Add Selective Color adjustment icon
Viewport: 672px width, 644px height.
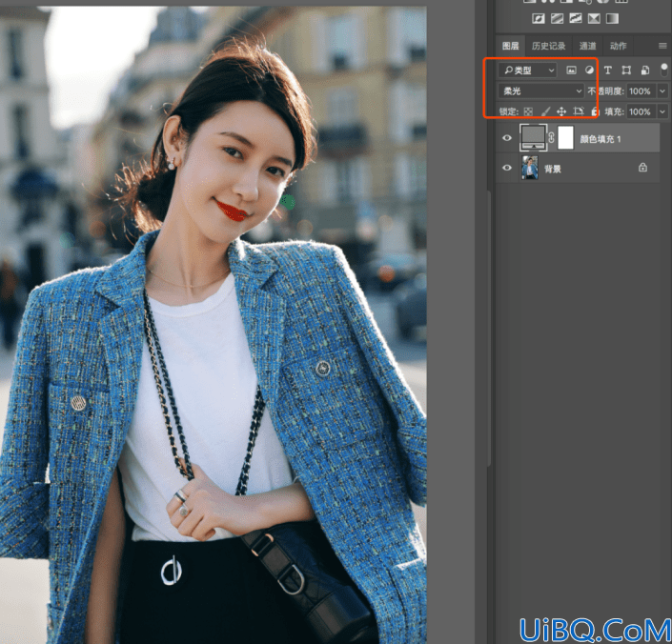pos(594,18)
